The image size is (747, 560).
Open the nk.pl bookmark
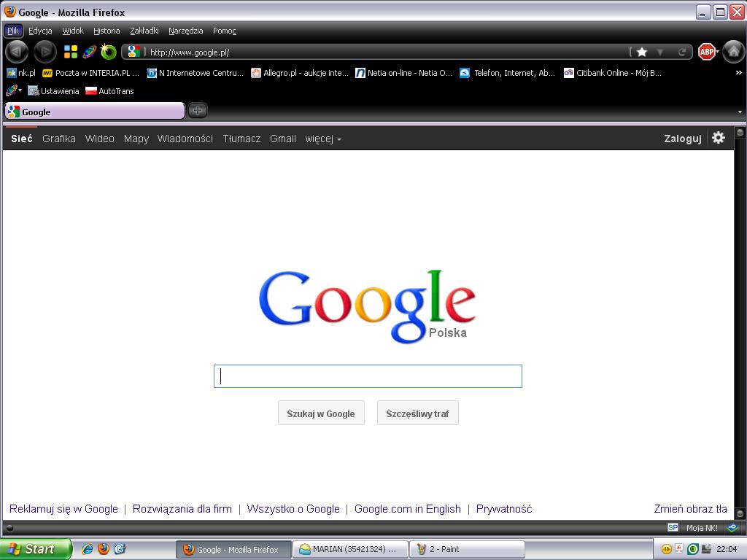pyautogui.click(x=21, y=73)
